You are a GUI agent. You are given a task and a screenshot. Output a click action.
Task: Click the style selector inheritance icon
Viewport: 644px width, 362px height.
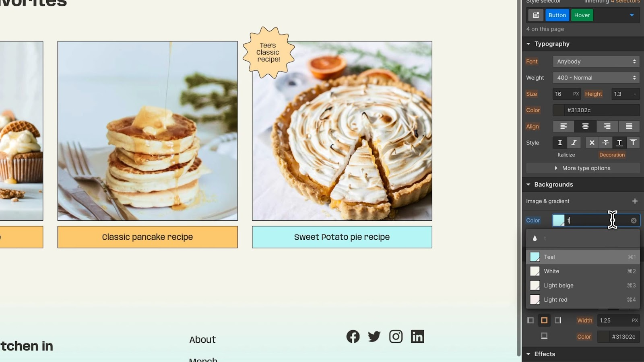pos(536,15)
